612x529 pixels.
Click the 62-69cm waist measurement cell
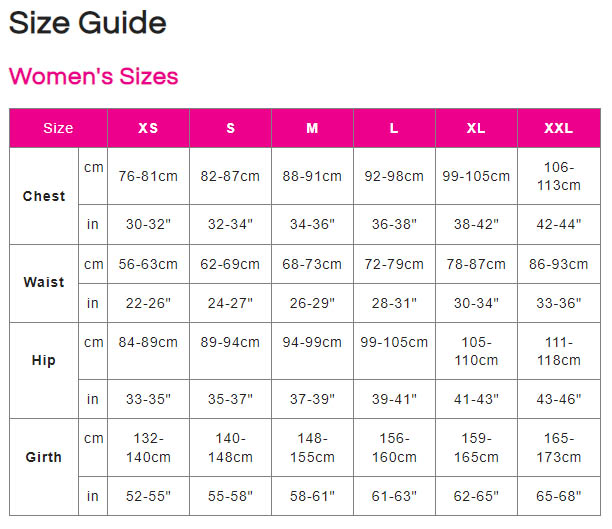click(x=230, y=264)
